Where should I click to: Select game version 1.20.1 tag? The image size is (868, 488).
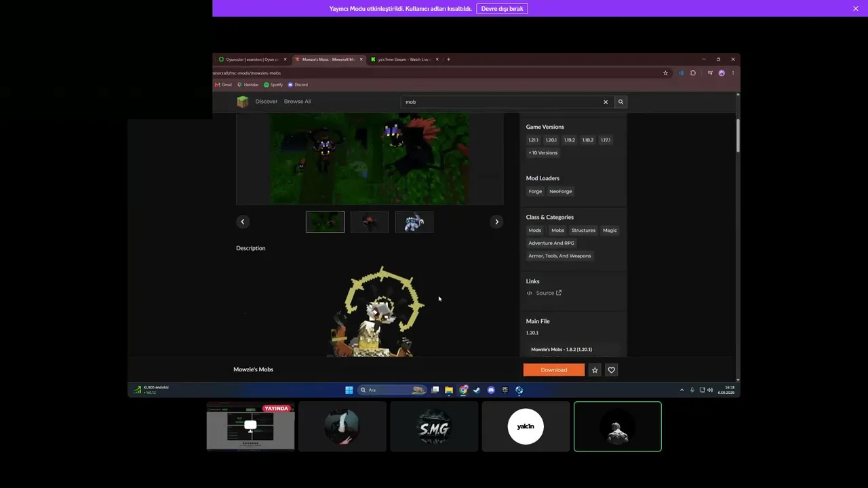[x=551, y=140]
